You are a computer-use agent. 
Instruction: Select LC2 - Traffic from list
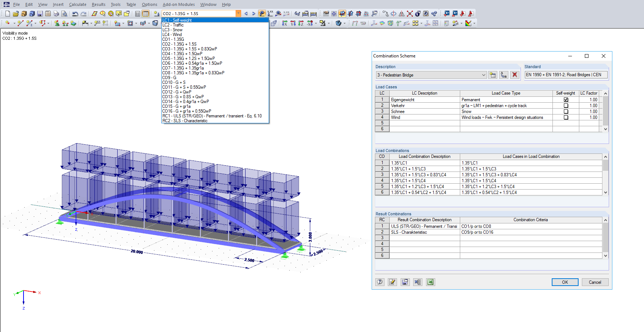click(x=215, y=25)
